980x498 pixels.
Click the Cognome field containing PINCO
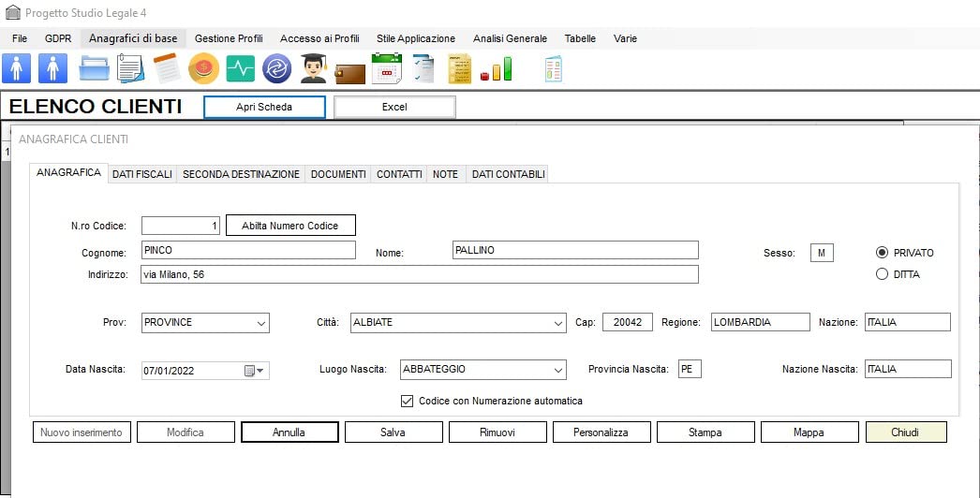pos(248,250)
